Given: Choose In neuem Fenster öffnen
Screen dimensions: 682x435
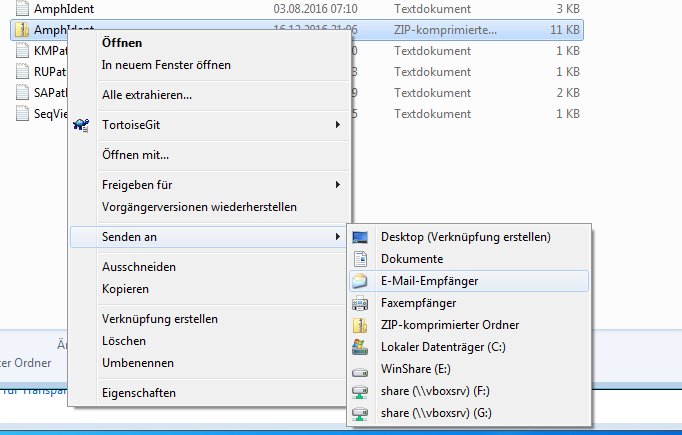Looking at the screenshot, I should 166,65.
